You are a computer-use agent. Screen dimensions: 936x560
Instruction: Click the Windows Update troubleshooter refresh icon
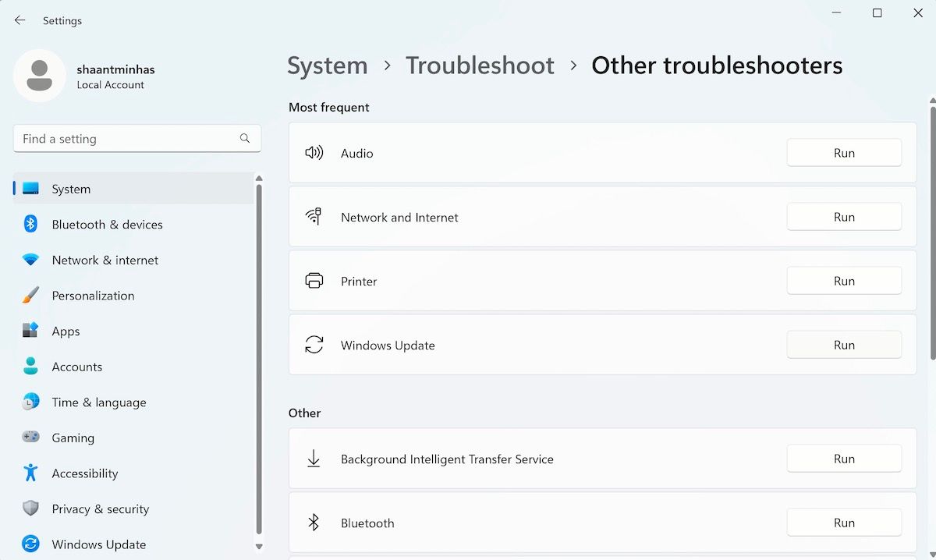(x=314, y=345)
